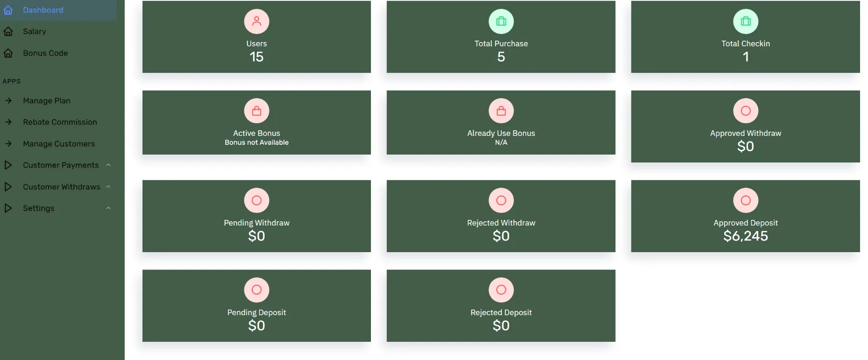Click the Pending Deposit circle icon
The image size is (868, 360).
point(256,290)
